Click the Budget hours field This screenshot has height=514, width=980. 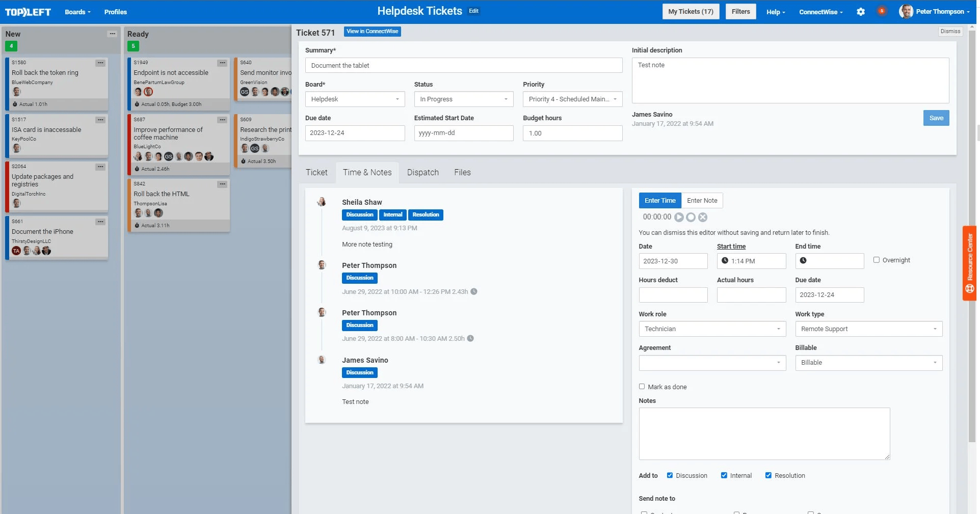[572, 133]
